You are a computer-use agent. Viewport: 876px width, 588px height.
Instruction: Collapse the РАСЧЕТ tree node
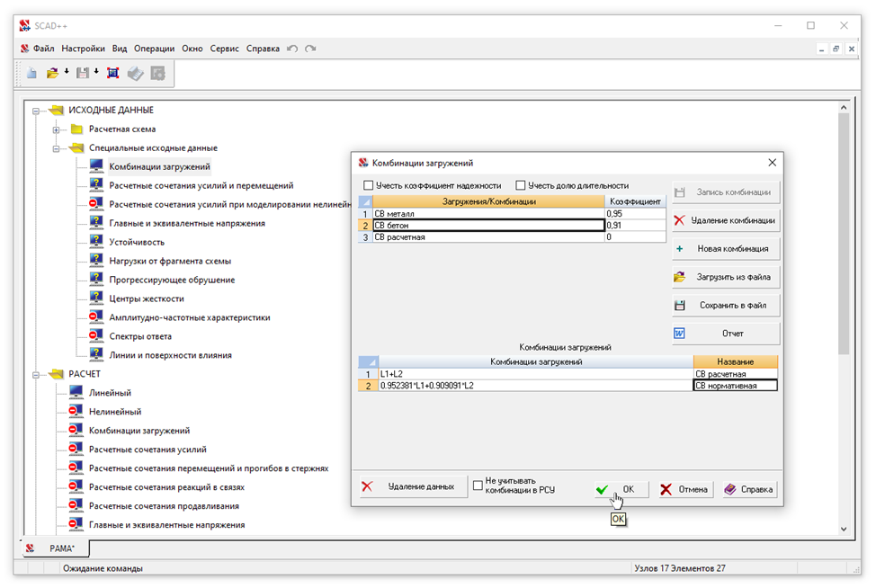coord(36,375)
